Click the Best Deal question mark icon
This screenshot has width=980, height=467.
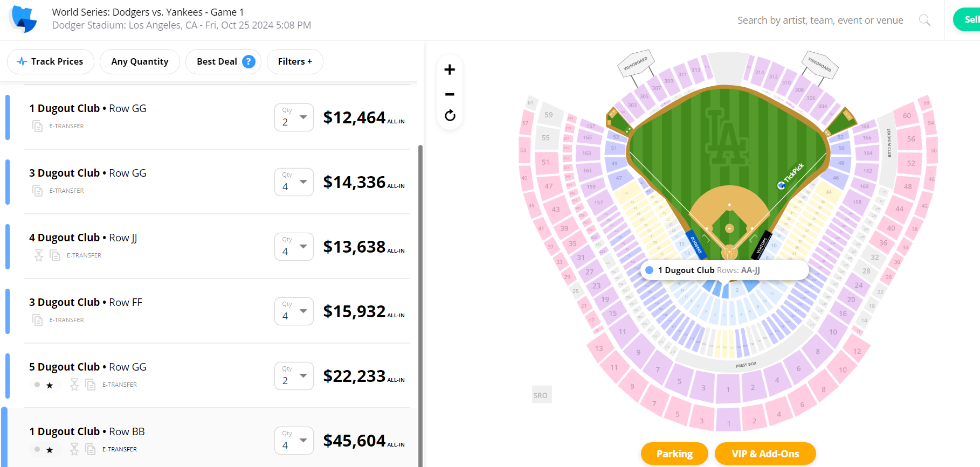click(x=249, y=61)
